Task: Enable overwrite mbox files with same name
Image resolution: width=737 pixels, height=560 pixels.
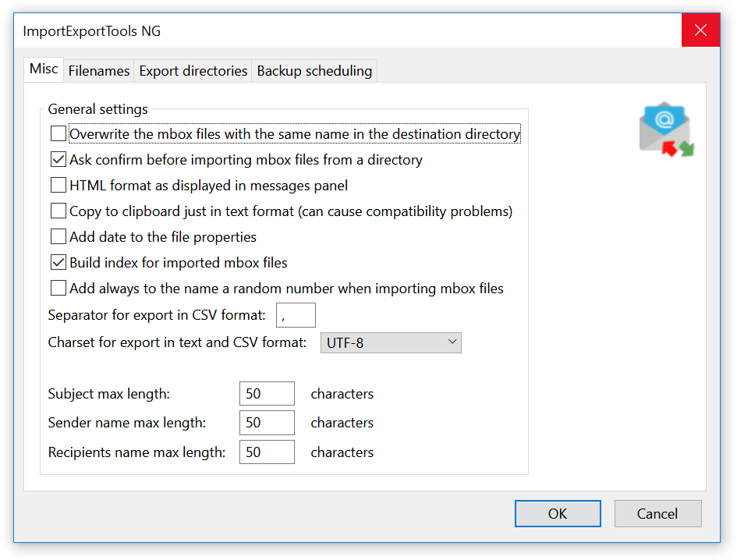Action: 58,134
